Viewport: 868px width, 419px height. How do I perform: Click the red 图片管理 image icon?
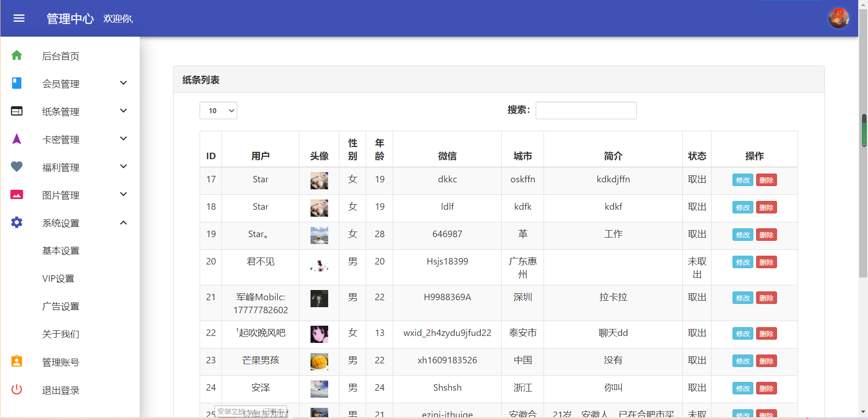[17, 195]
